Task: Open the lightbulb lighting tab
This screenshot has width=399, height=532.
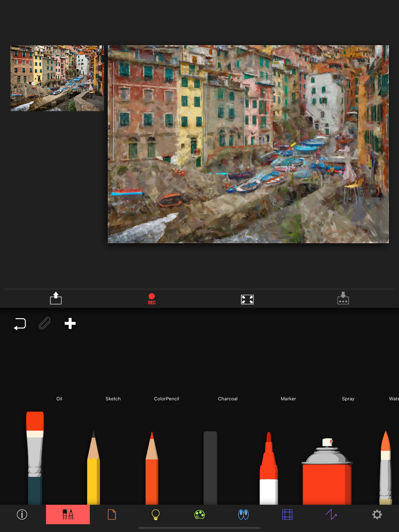Action: [156, 514]
